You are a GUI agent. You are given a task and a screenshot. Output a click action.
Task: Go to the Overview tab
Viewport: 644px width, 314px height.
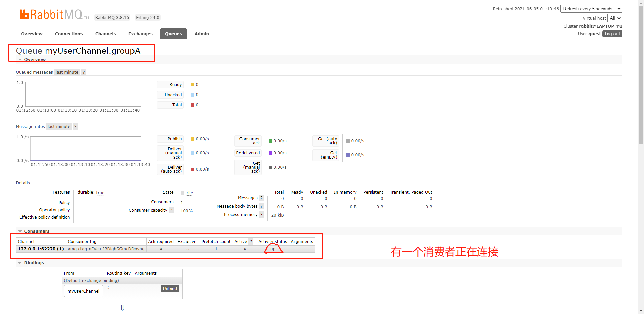[32, 34]
